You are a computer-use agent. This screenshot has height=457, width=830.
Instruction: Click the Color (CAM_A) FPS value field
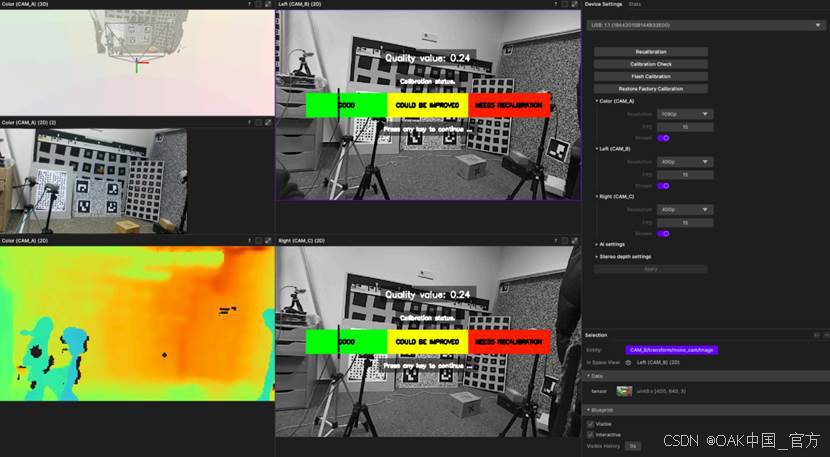[x=685, y=127]
